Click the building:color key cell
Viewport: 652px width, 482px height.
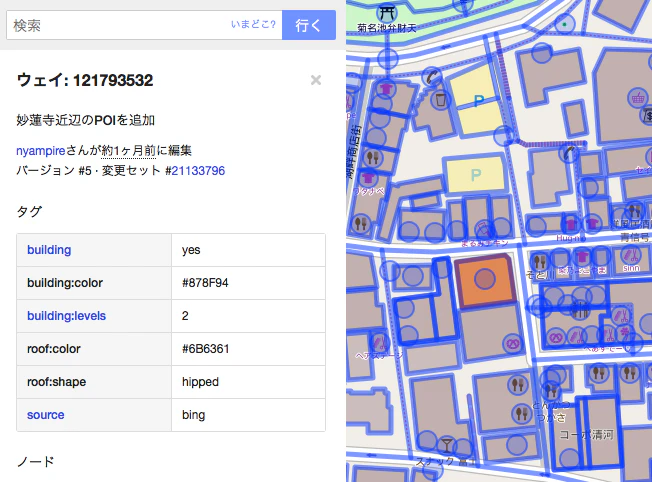pyautogui.click(x=94, y=283)
